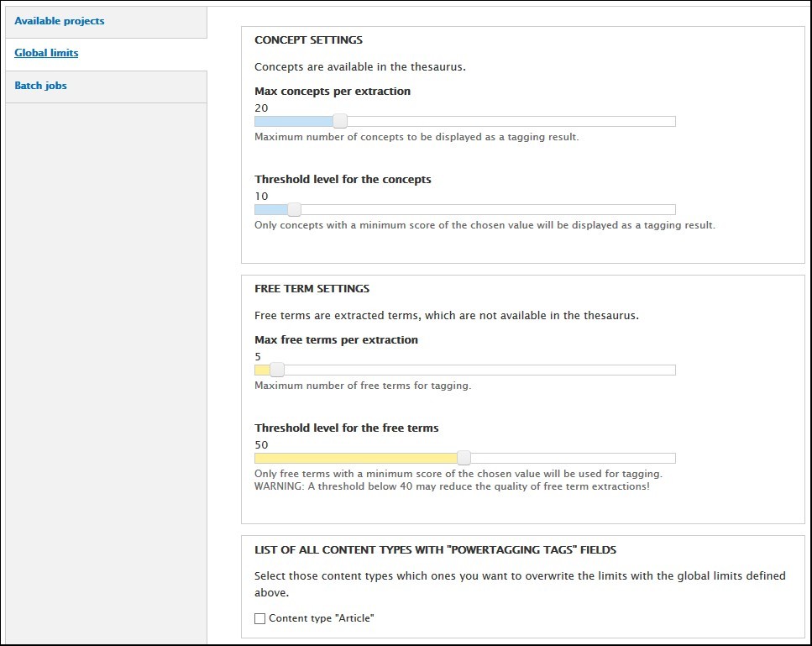
Task: Enable the Content type "Article" checkbox
Action: tap(259, 618)
